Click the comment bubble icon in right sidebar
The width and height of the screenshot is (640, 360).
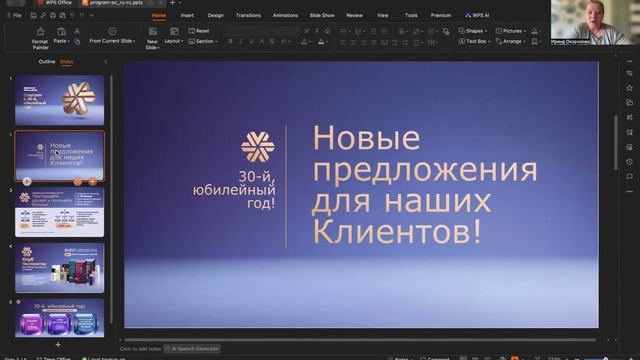tap(629, 176)
